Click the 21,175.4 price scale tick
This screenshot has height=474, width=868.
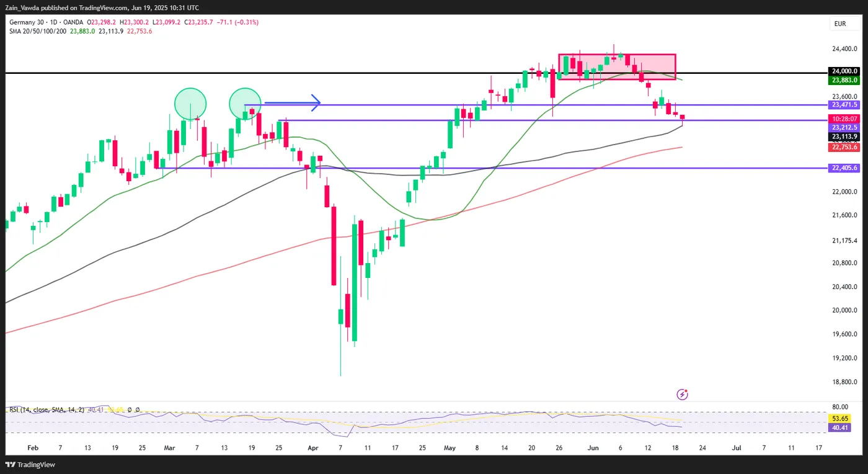845,240
